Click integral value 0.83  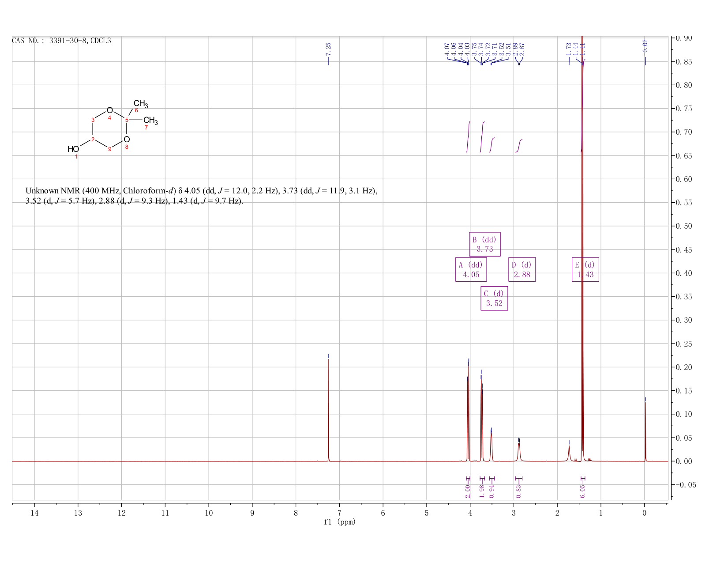pos(519,491)
